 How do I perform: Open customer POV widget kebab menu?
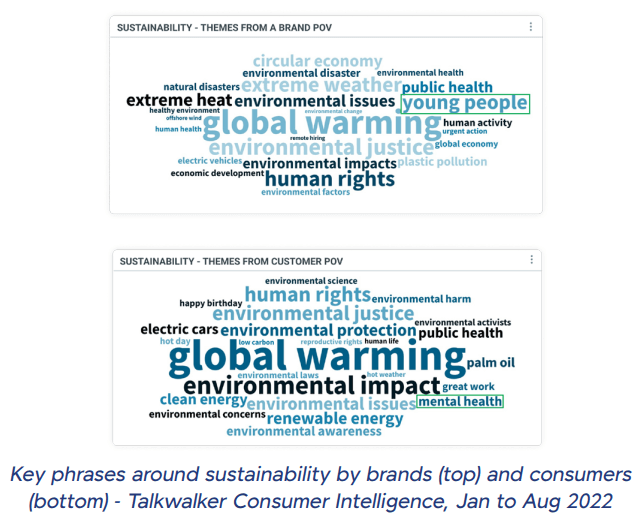click(531, 260)
